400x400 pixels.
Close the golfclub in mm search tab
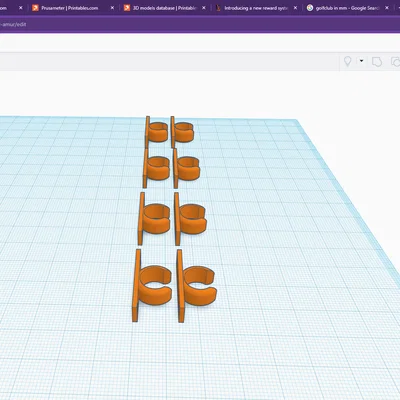pyautogui.click(x=387, y=8)
